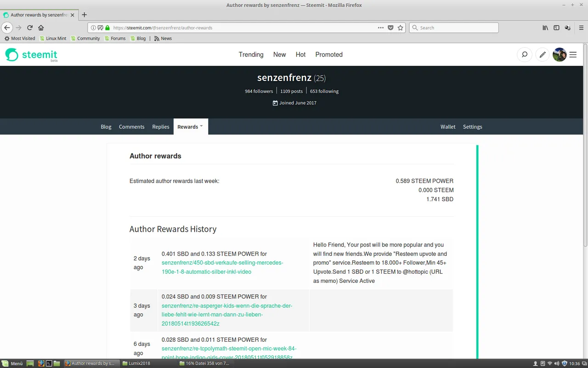Open Steemit search magnifier
The image size is (588, 368).
click(525, 54)
